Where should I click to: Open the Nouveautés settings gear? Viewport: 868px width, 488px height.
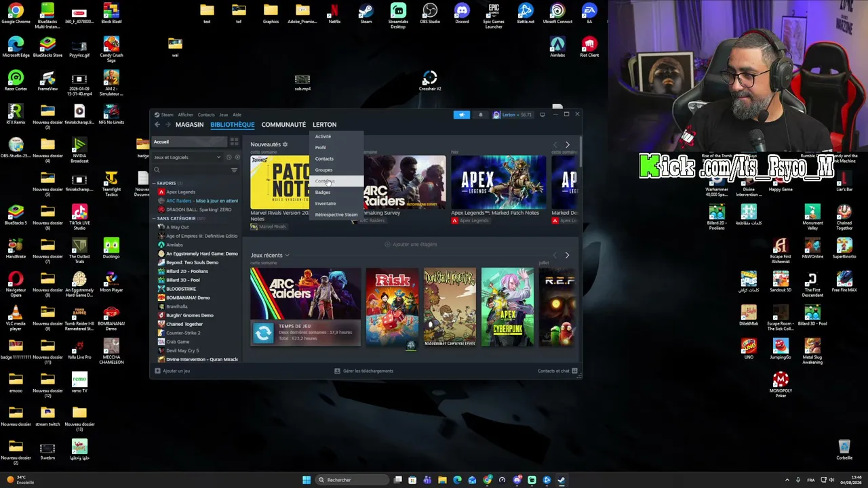285,144
